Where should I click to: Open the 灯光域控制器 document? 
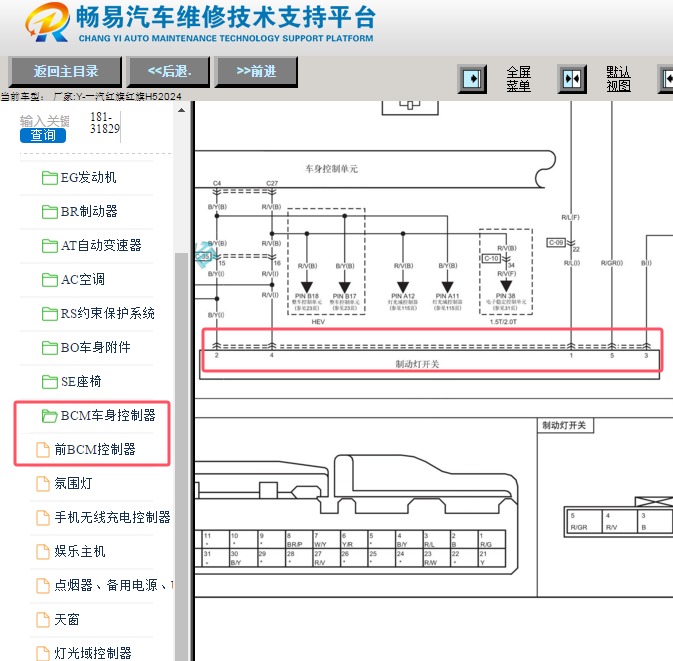pos(93,653)
